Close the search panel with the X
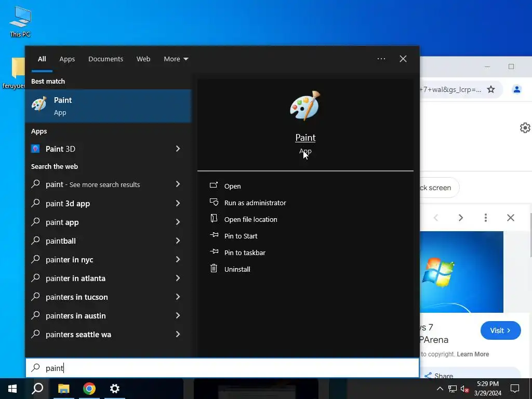 point(403,59)
